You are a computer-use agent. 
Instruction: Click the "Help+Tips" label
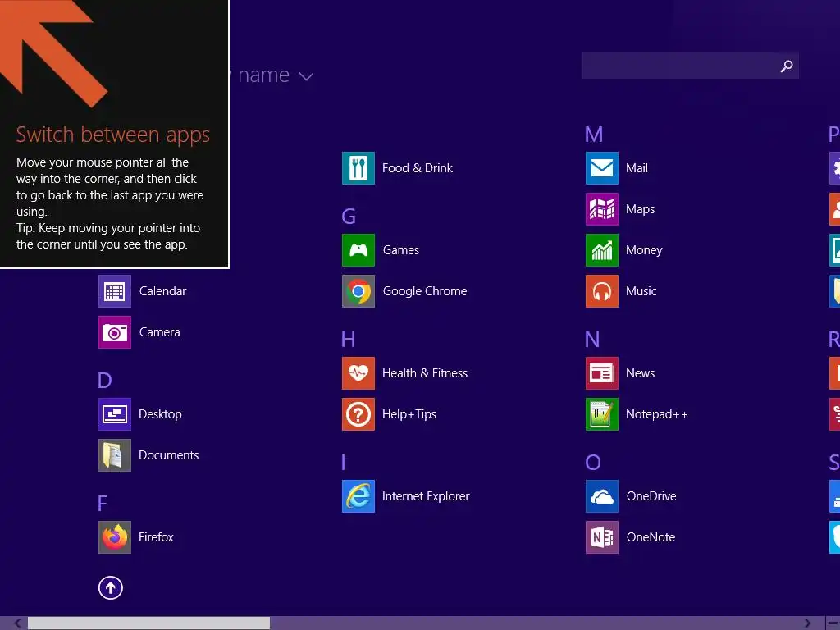point(409,414)
